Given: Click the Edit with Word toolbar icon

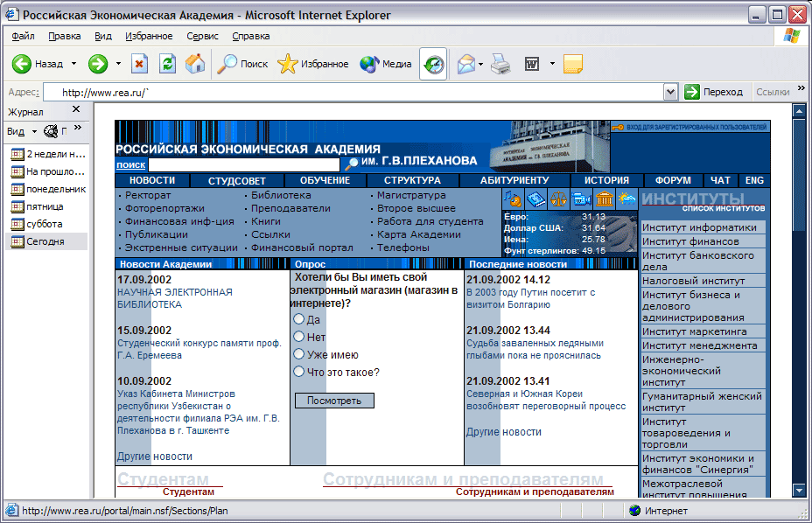Looking at the screenshot, I should tap(532, 64).
